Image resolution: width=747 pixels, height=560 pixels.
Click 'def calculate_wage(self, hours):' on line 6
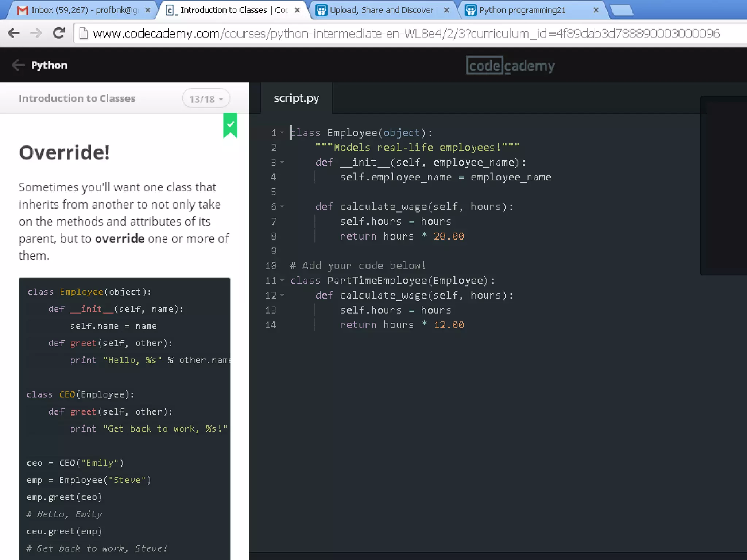pos(414,207)
